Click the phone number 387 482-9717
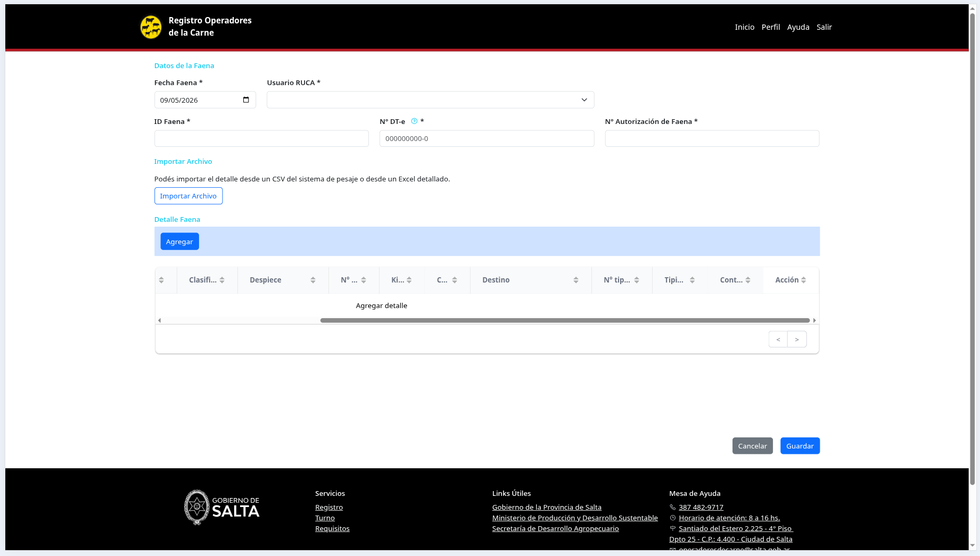The image size is (980, 556). point(701,508)
